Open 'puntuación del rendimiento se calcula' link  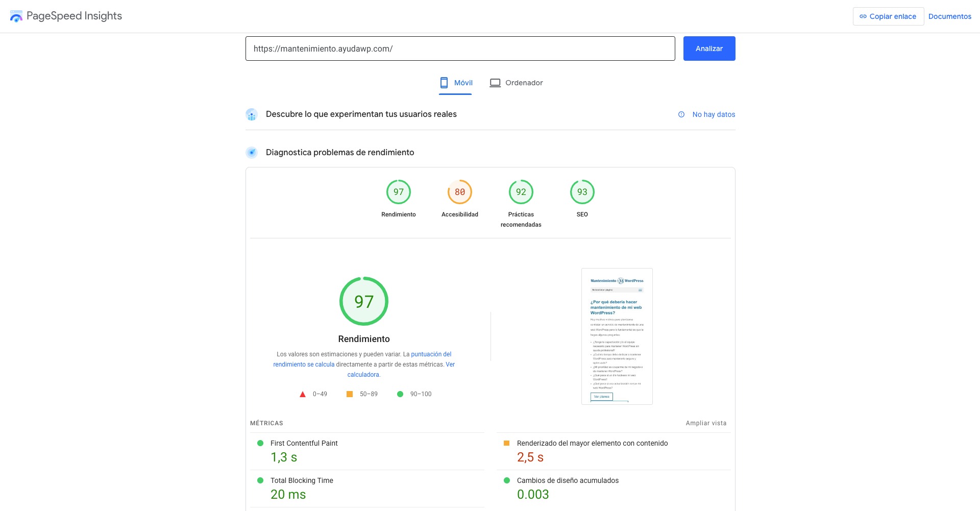362,359
